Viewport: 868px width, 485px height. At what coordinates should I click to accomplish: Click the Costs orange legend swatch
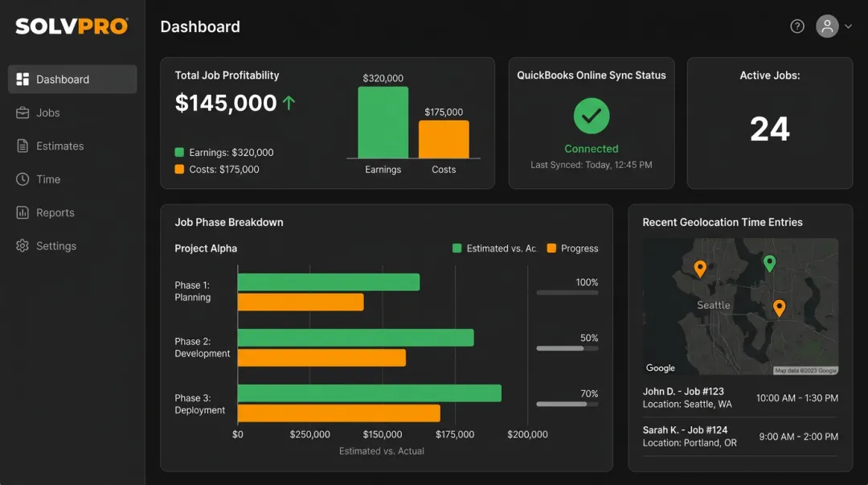coord(179,169)
